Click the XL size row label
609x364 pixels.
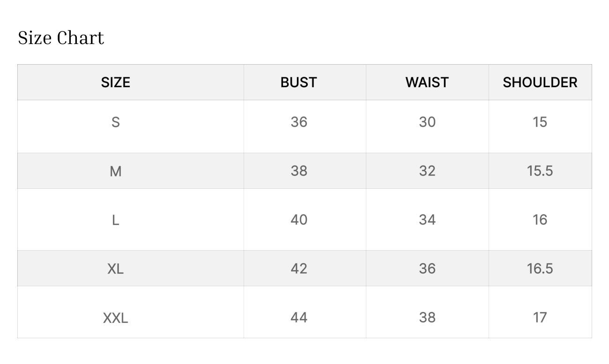tap(115, 268)
